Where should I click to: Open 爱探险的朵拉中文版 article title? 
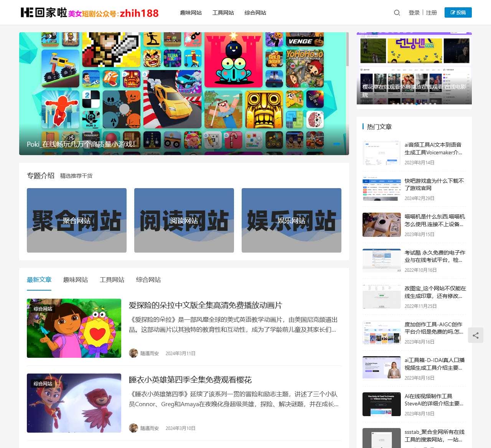205,305
